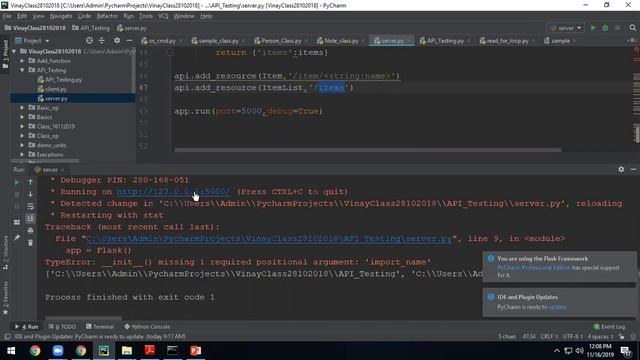Switch to the API_Testing.py editor tab
This screenshot has width=640, height=360.
(x=445, y=40)
